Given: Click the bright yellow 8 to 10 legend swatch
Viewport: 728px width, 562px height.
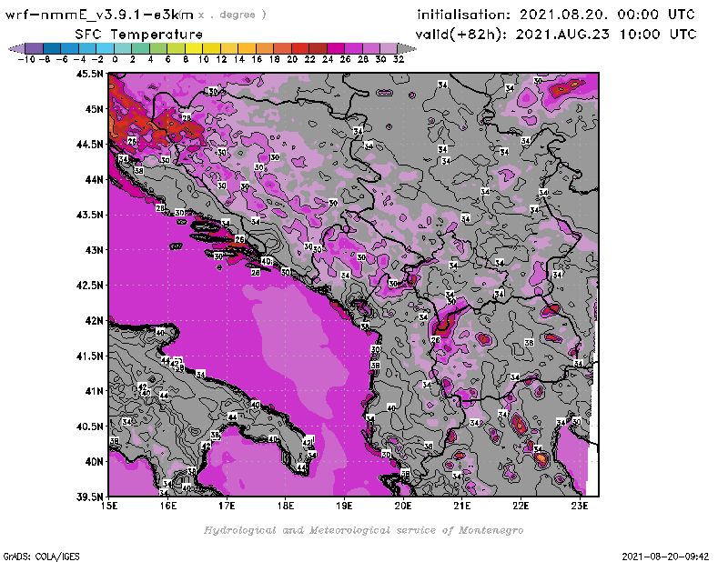Looking at the screenshot, I should (194, 48).
